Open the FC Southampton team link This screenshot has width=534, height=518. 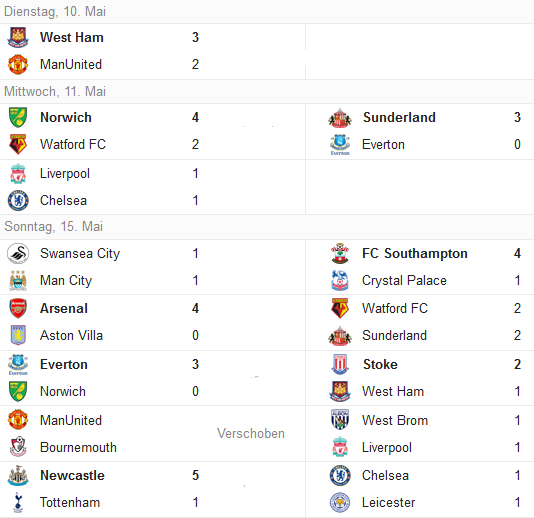pyautogui.click(x=414, y=253)
